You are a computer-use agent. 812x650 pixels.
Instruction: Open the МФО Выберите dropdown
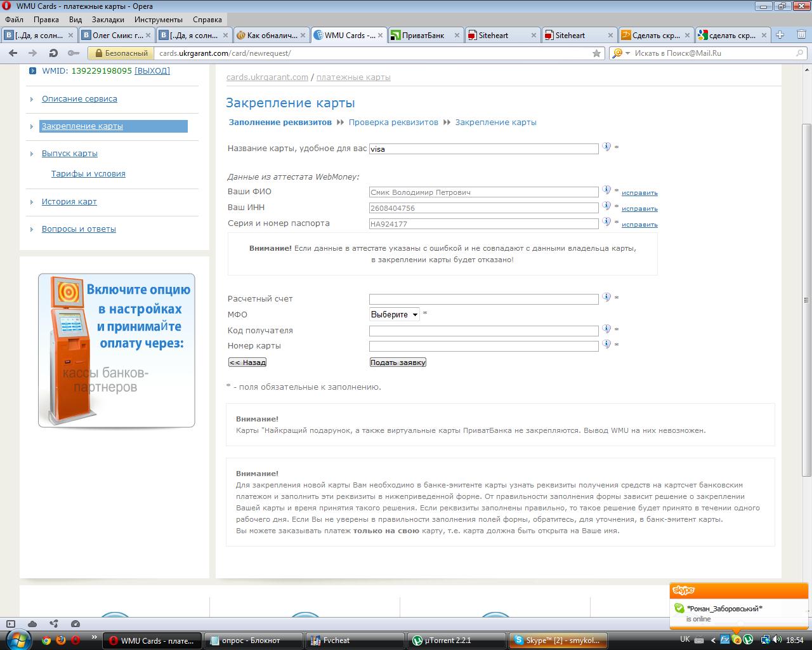394,314
